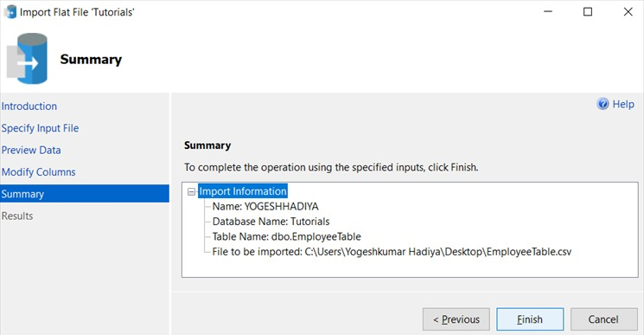Maximize the Import Flat File window
This screenshot has height=335, width=644.
coord(588,11)
